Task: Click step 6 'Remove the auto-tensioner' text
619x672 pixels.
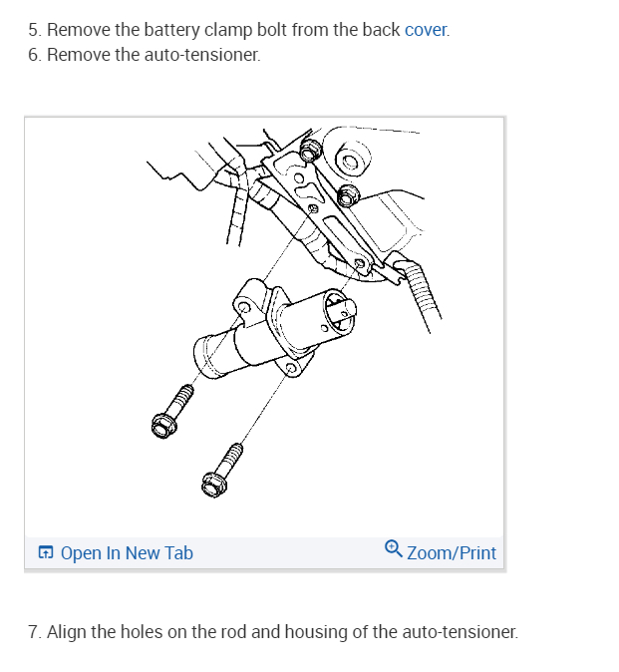Action: 145,55
